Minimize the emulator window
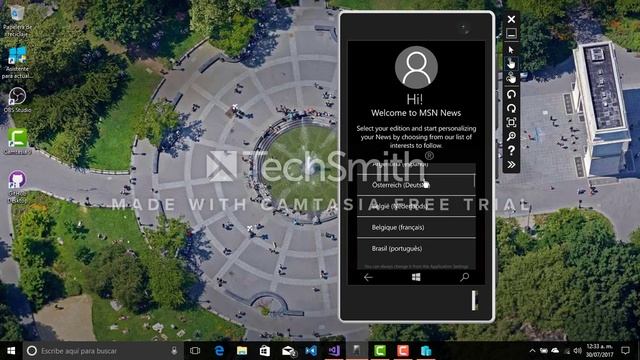 click(511, 33)
